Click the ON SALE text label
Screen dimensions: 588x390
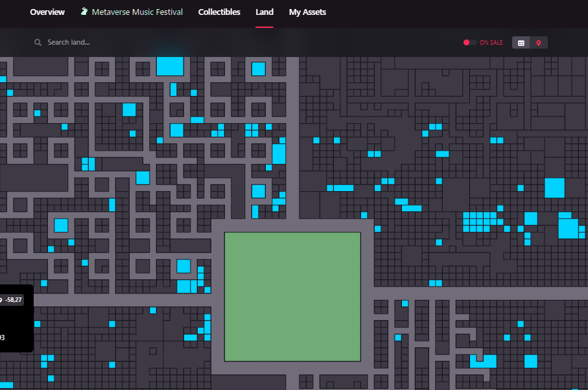(491, 43)
